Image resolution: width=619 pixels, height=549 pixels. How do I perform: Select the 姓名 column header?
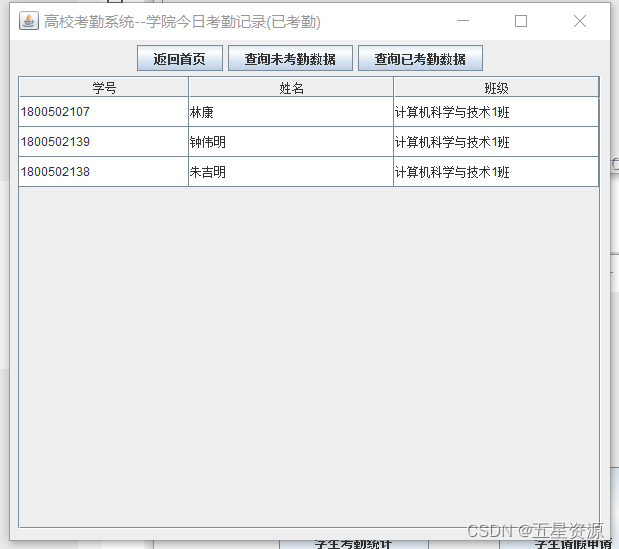(x=291, y=87)
